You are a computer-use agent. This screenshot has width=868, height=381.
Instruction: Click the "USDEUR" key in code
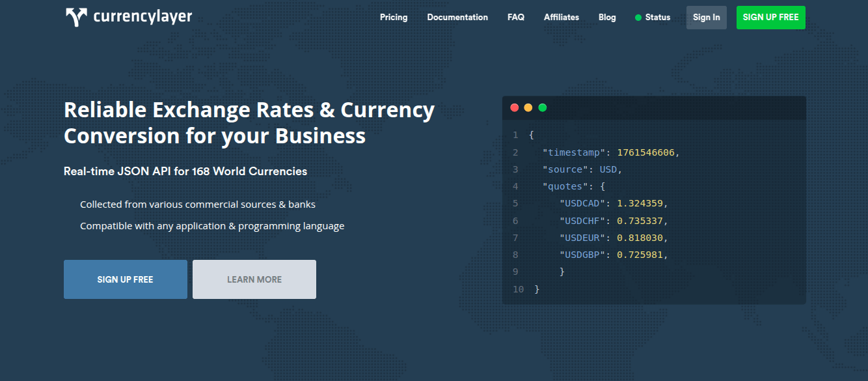pyautogui.click(x=582, y=238)
